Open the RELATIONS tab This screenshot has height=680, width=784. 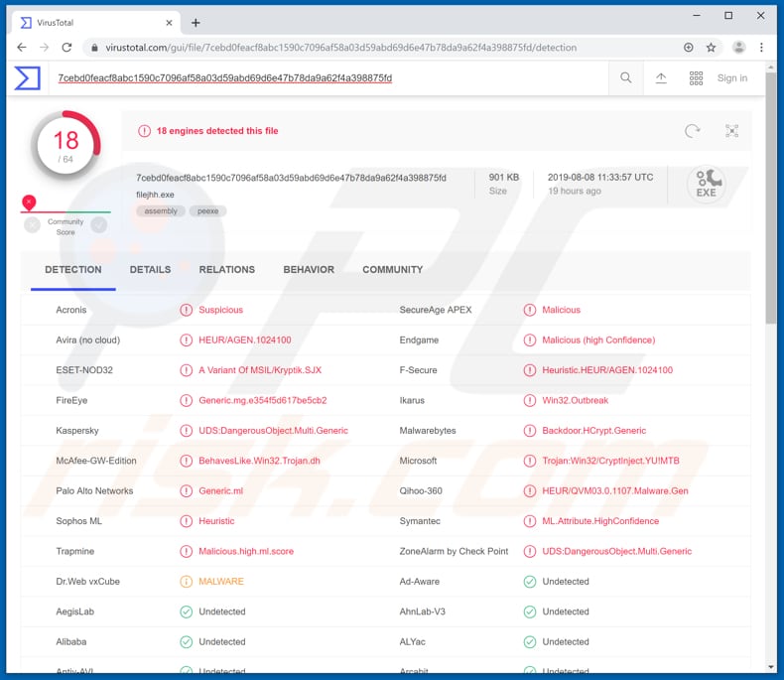pos(227,269)
